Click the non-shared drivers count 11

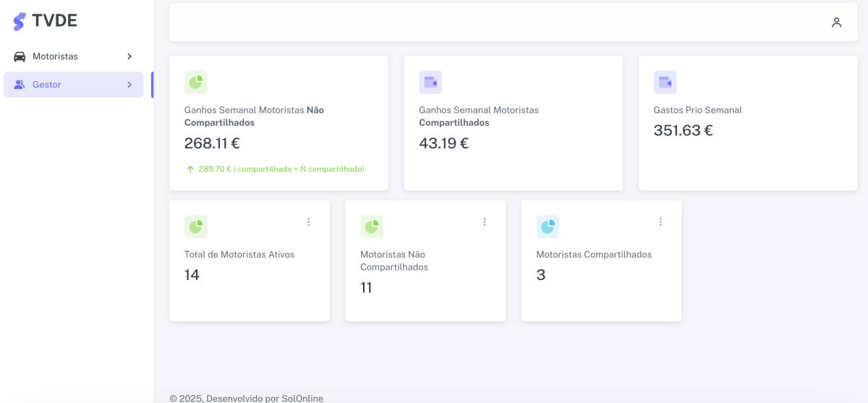tap(366, 287)
